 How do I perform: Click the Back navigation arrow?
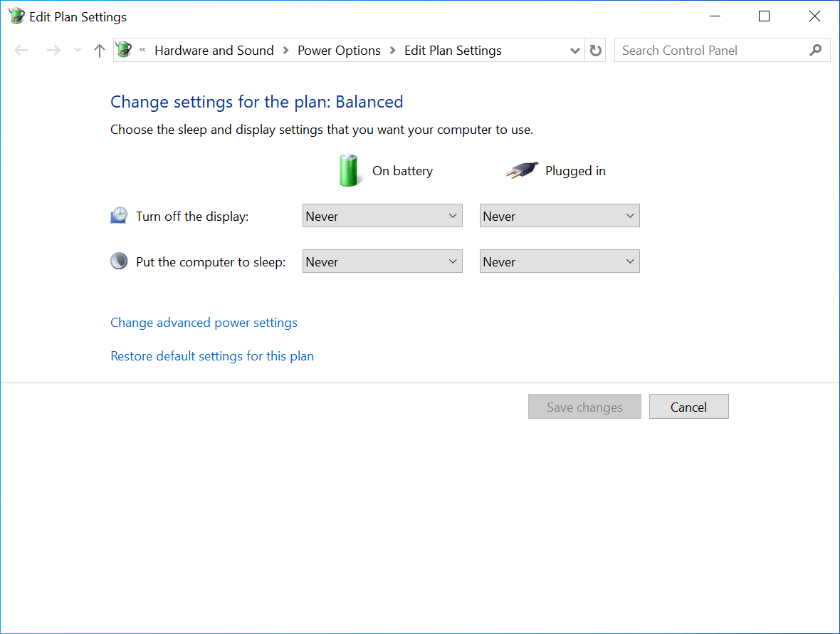point(21,51)
